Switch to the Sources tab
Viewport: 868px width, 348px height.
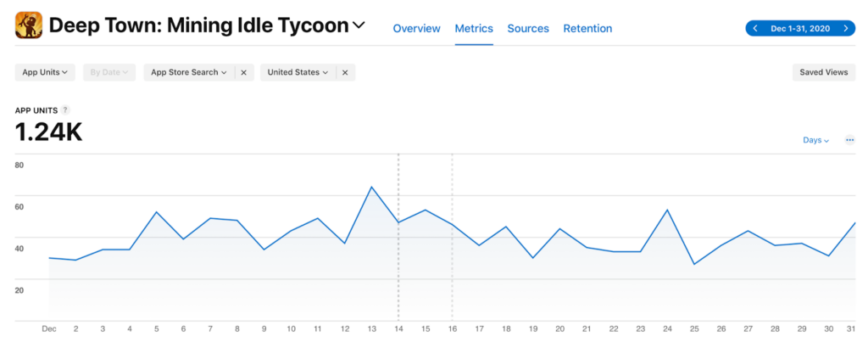[528, 29]
